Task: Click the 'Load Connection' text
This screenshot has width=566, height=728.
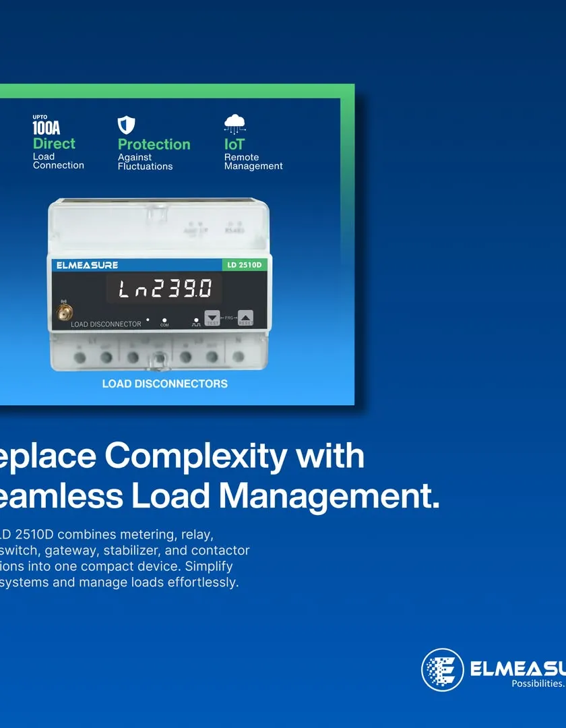Action: pyautogui.click(x=59, y=161)
